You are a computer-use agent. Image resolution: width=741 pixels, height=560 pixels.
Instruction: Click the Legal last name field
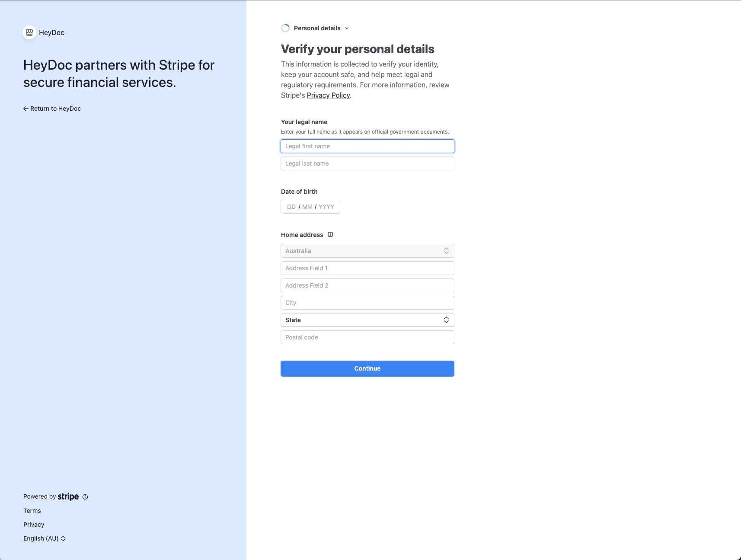[367, 163]
